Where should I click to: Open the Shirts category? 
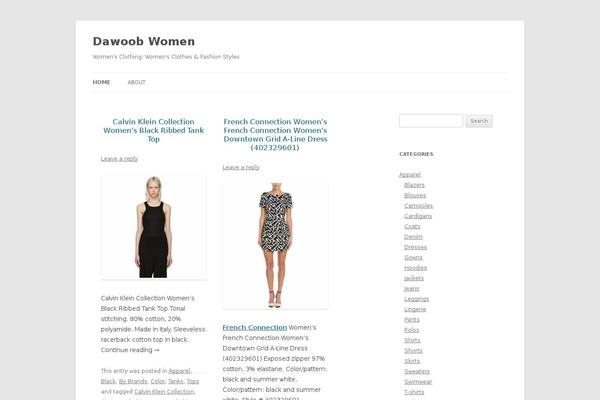point(412,340)
